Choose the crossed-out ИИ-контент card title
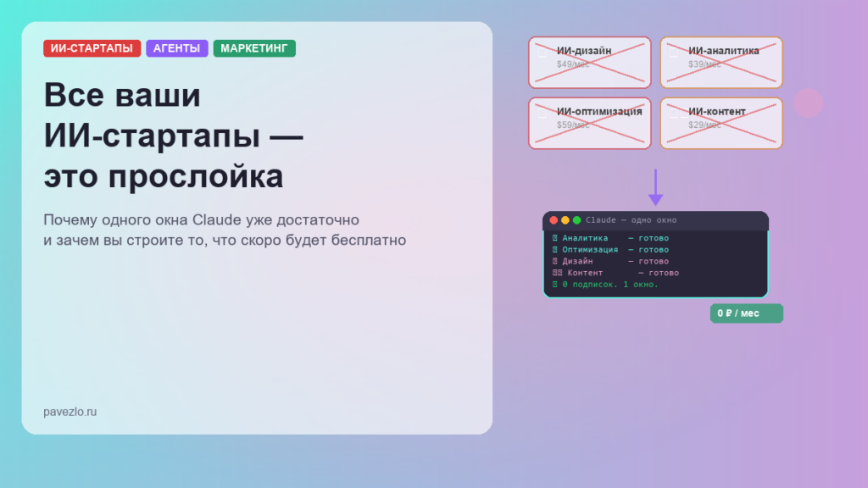 point(717,111)
